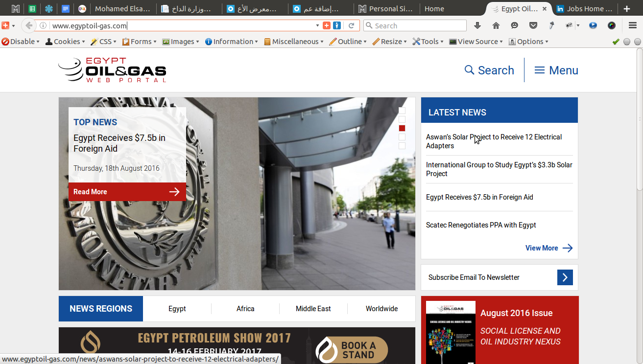This screenshot has width=643, height=364.
Task: Open the Firefox hamburger menu
Action: (633, 26)
